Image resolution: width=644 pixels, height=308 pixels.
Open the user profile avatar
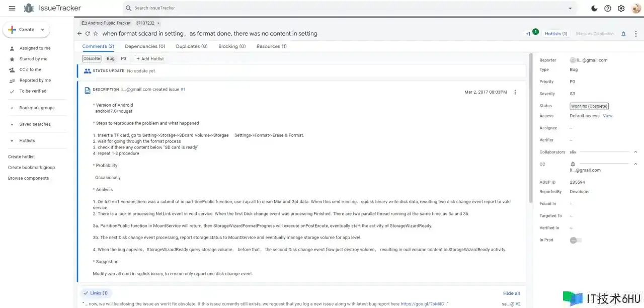point(636,8)
